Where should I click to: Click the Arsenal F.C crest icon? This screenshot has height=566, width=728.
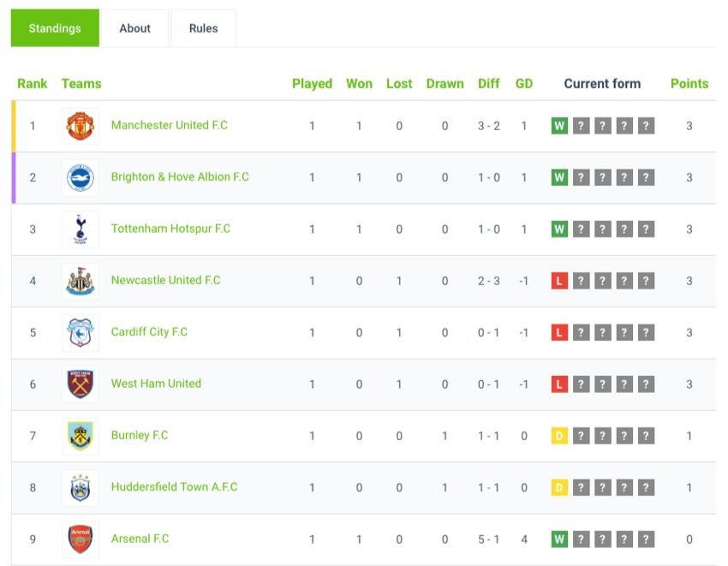click(81, 539)
